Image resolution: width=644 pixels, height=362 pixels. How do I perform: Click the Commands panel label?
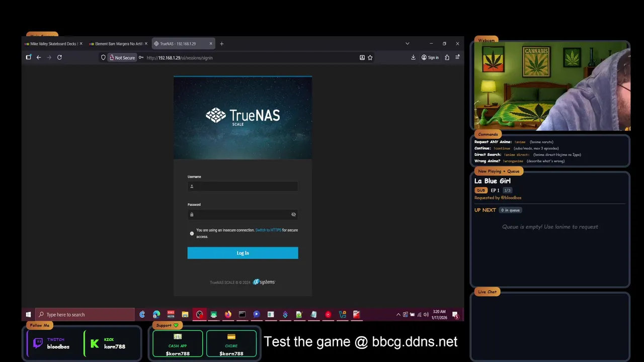[x=488, y=134]
